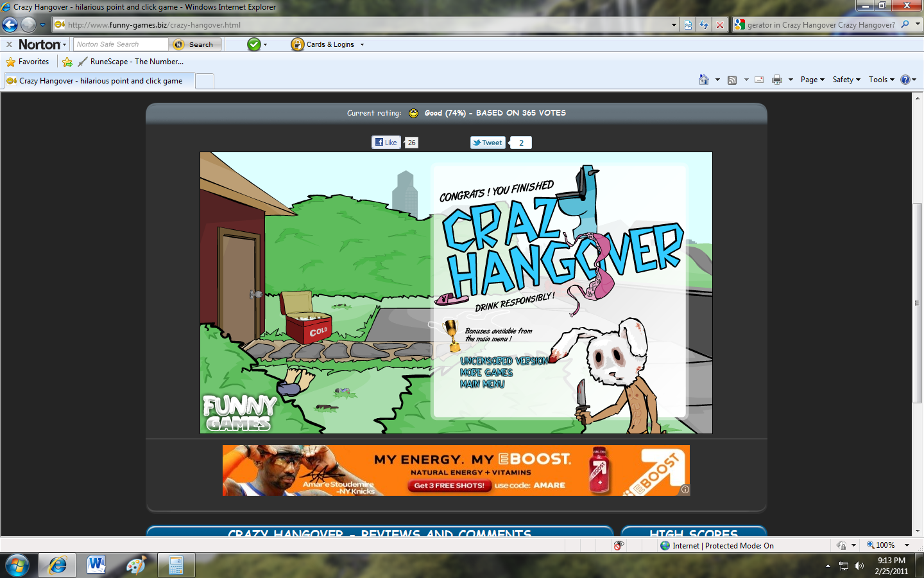Viewport: 924px width, 578px height.
Task: Click the scrollbar down arrow
Action: point(918,530)
